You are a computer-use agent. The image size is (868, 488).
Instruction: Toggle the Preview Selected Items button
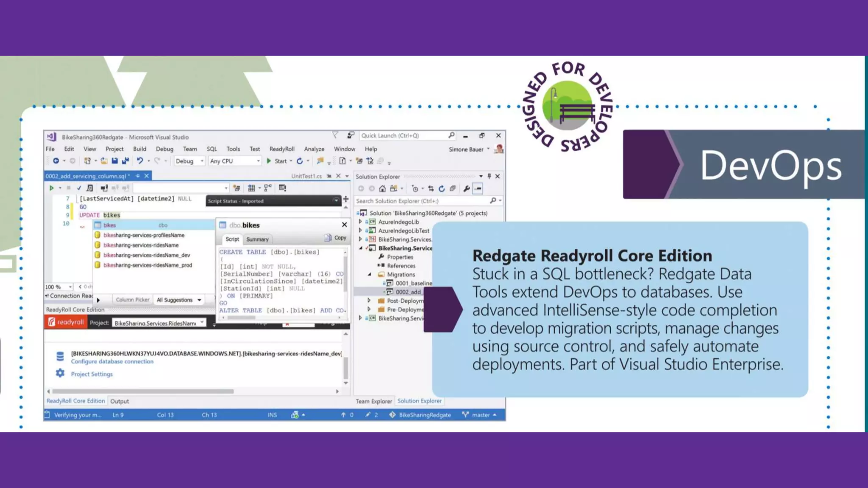(478, 189)
